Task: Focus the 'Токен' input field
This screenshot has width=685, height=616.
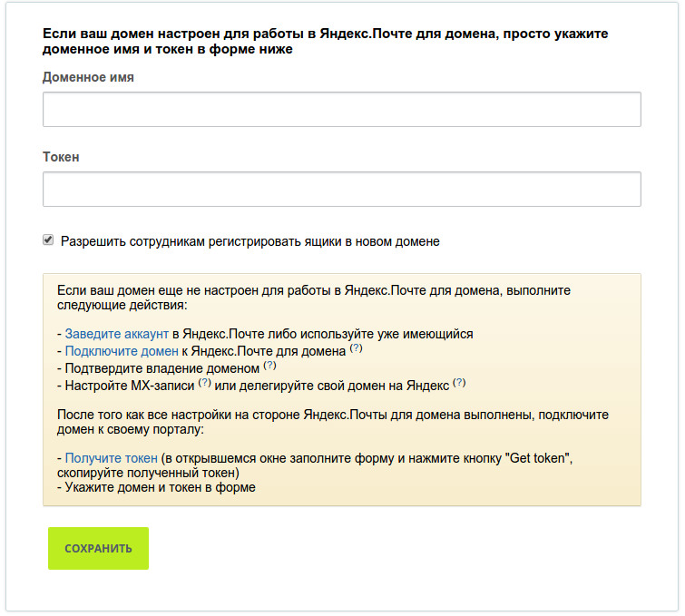Action: tap(342, 190)
